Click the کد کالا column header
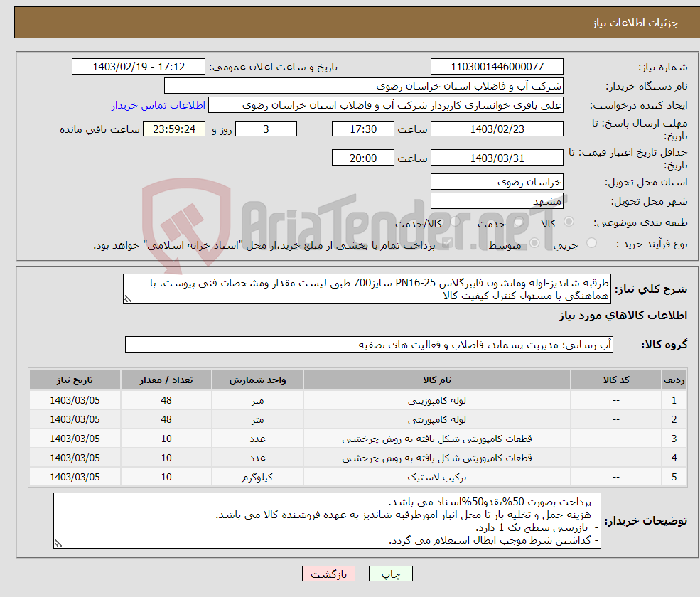This screenshot has width=700, height=597. tap(616, 380)
